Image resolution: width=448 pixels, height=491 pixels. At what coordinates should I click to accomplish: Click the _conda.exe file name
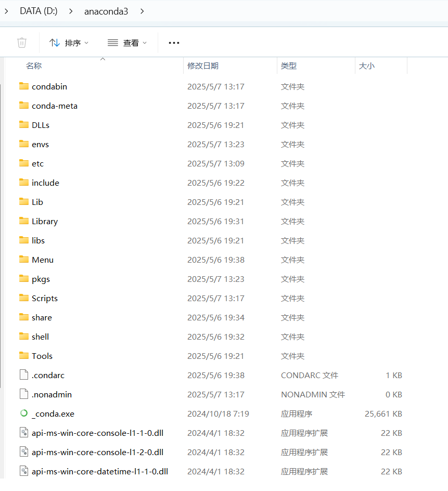(x=53, y=414)
